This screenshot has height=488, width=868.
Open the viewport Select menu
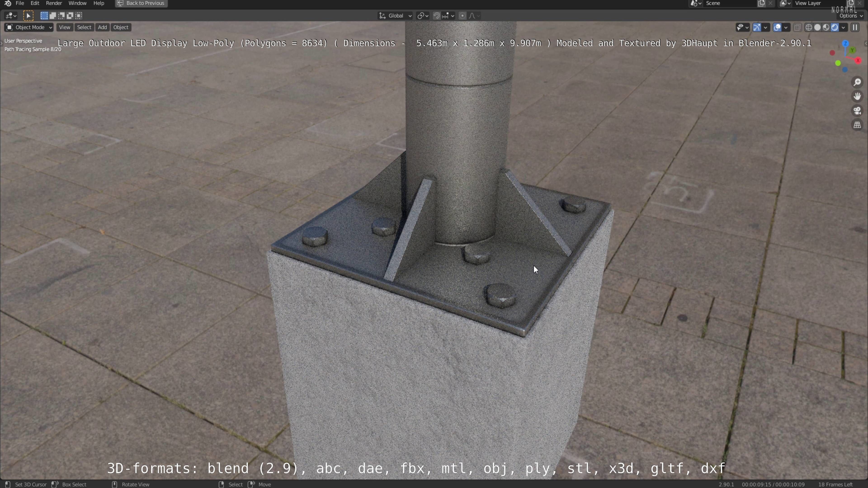coord(84,27)
